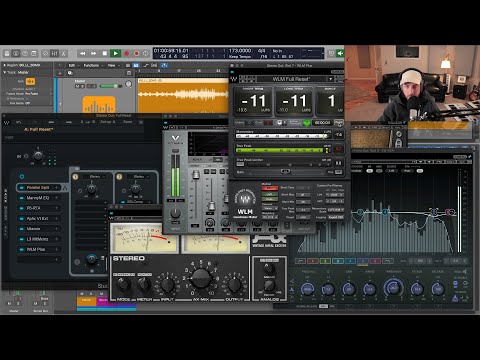Open the WLM Full Reset preset dropdown arrow
Screen dimensions: 480x360
[331, 79]
